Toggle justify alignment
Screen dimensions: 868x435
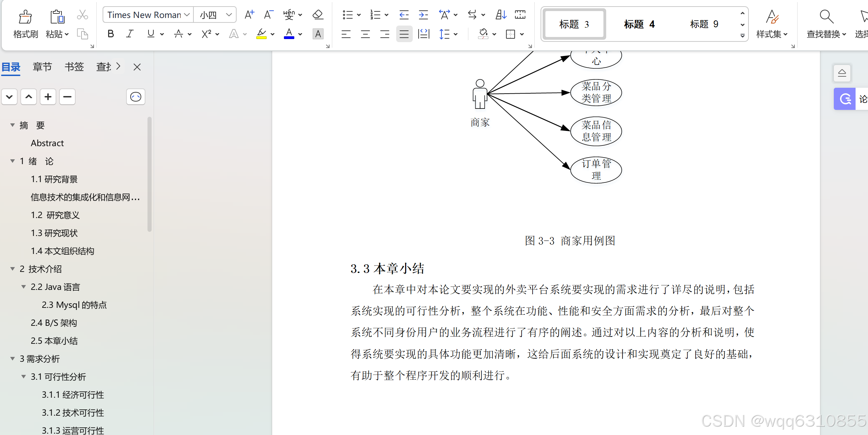[x=404, y=34]
